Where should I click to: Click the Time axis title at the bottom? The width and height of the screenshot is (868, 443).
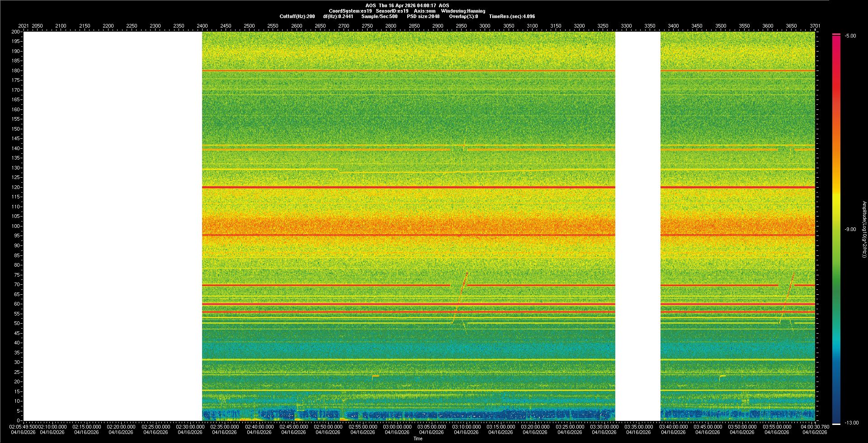tap(418, 438)
